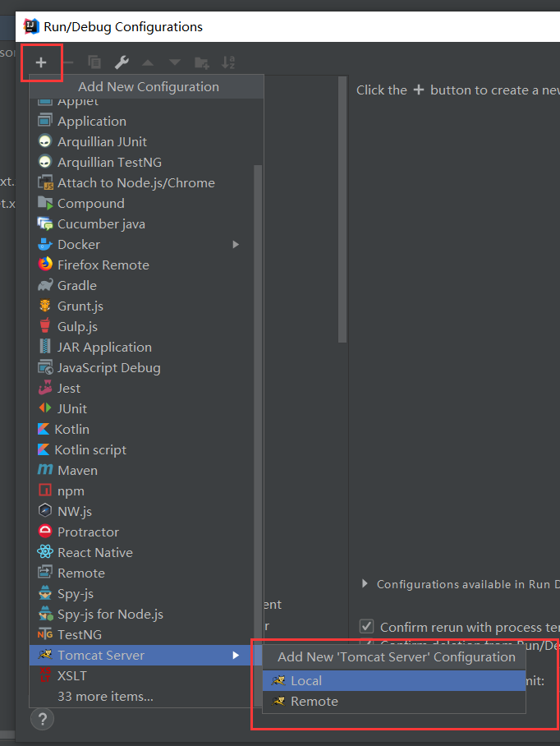This screenshot has height=746, width=560.
Task: Click the npm red square icon
Action: (44, 490)
